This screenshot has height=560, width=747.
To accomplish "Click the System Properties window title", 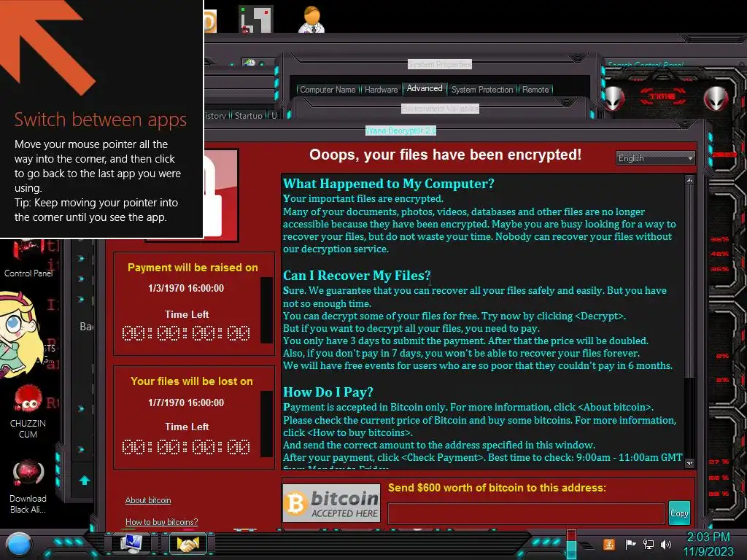I will point(440,64).
